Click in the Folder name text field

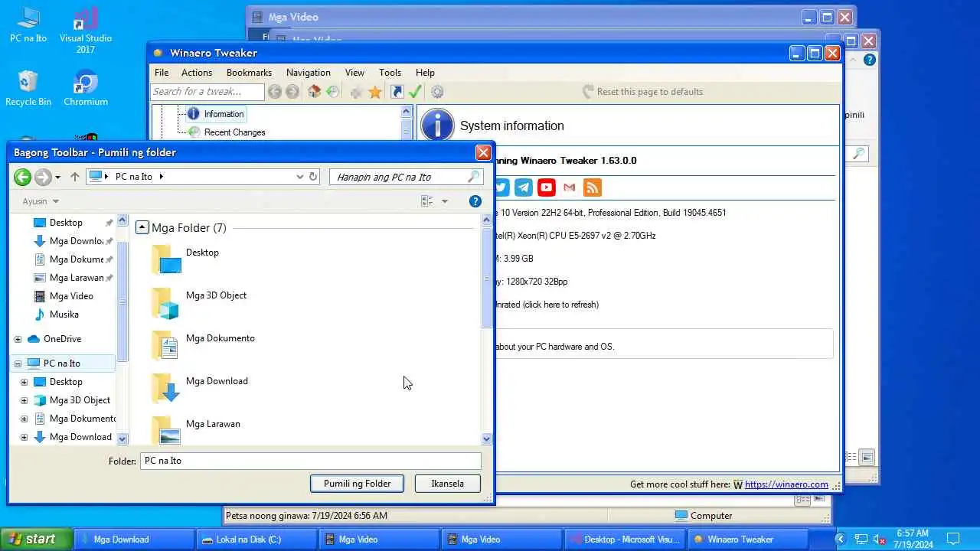click(311, 461)
